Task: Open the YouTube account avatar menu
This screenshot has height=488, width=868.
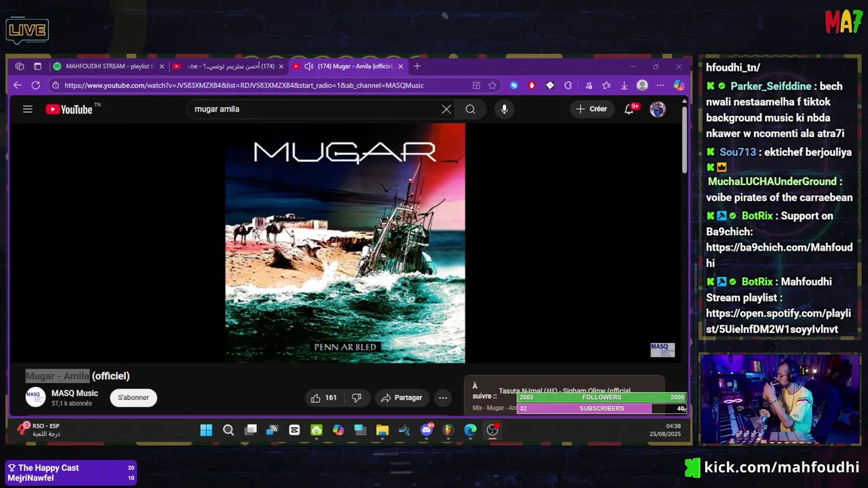Action: pos(658,109)
